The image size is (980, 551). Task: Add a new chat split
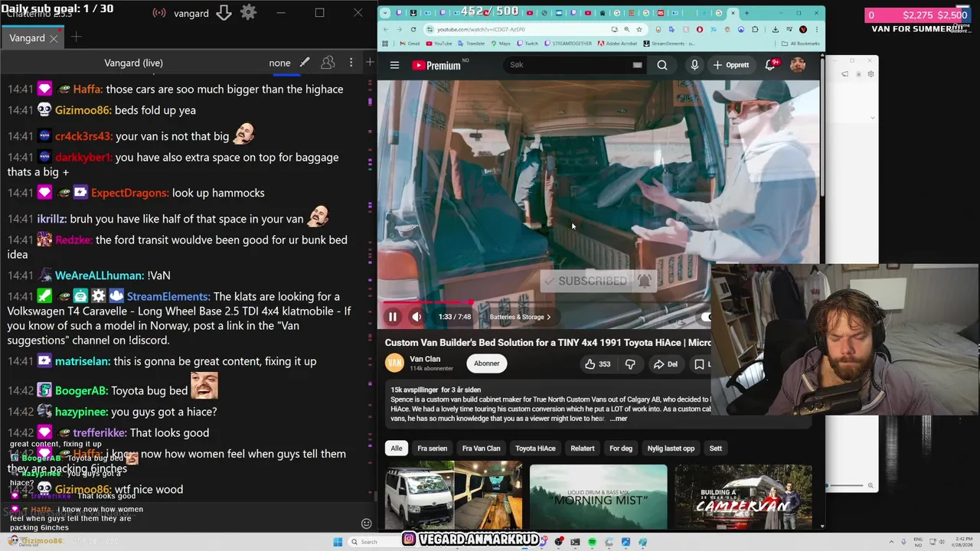(369, 63)
